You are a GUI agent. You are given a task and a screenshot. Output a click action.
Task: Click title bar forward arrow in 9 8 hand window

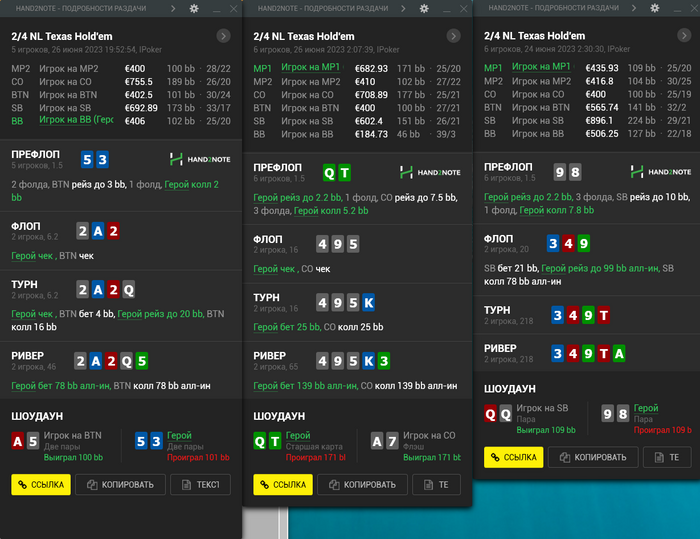pos(634,8)
